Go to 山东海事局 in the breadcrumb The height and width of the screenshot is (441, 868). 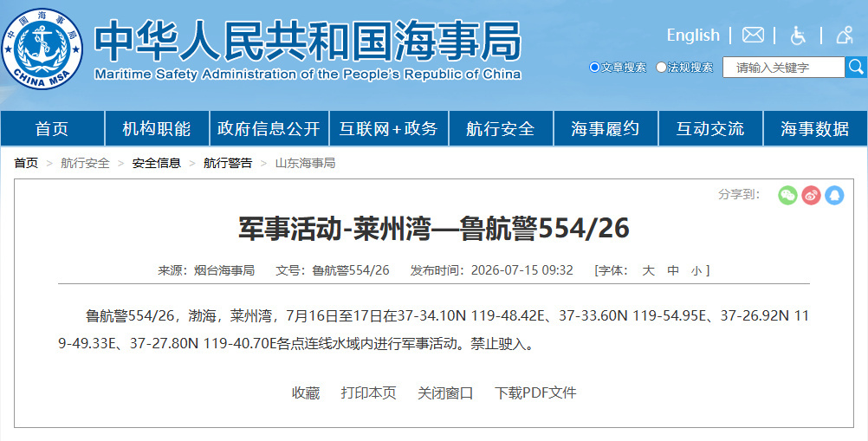pos(306,163)
